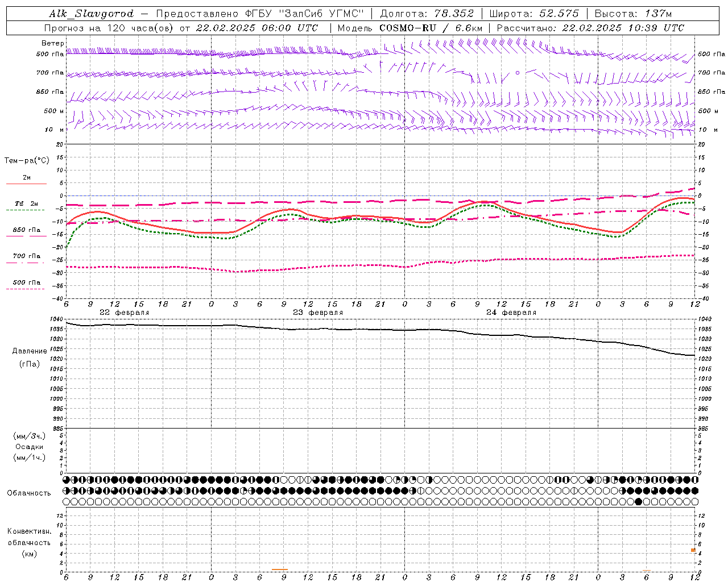
Task: Click the Модель COSMO-RU / 6.6км label
Action: click(410, 28)
